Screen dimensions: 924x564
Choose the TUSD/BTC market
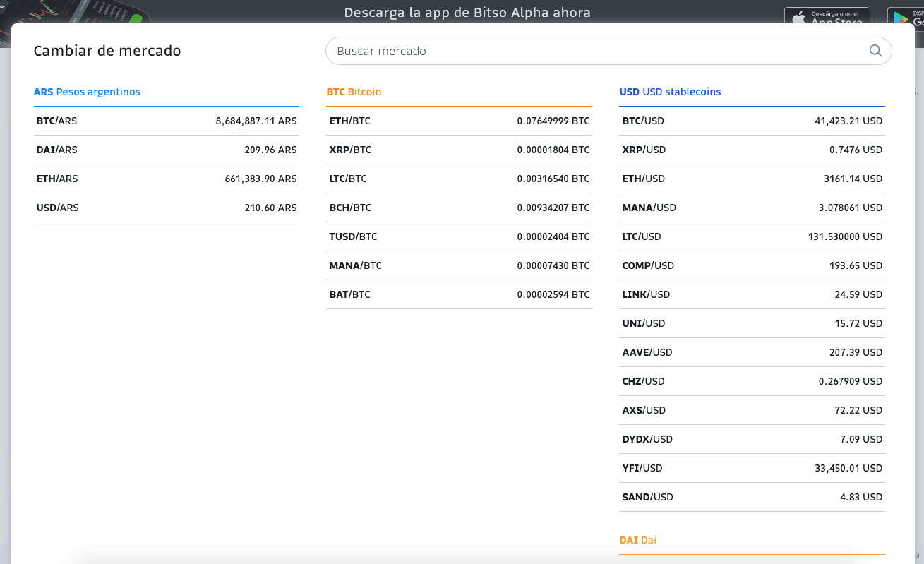coord(459,236)
